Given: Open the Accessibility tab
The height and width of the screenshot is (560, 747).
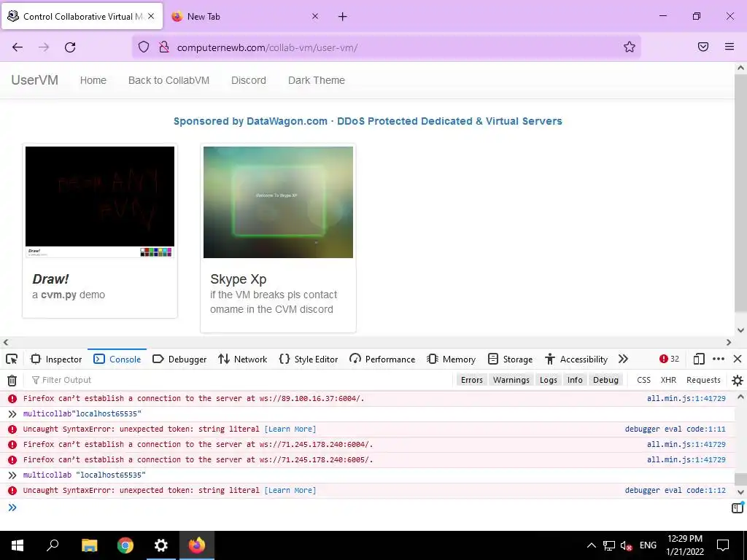Looking at the screenshot, I should click(576, 359).
